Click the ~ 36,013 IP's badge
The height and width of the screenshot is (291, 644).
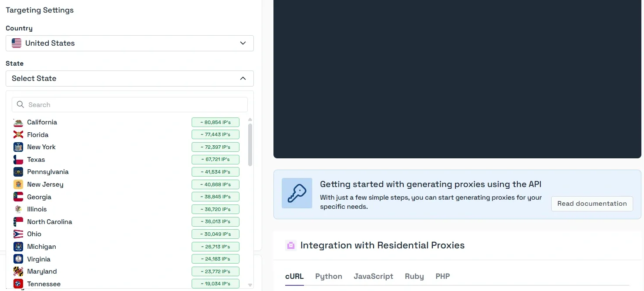coord(216,222)
